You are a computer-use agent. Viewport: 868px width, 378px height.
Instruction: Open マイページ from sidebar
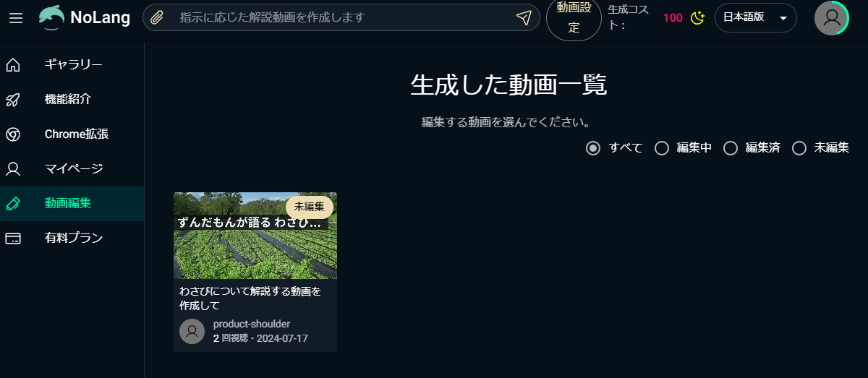[72, 169]
